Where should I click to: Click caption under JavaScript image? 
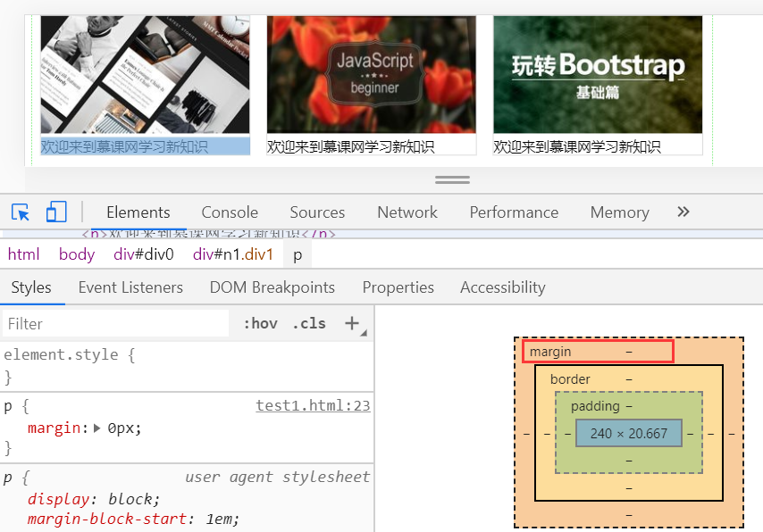(x=350, y=146)
